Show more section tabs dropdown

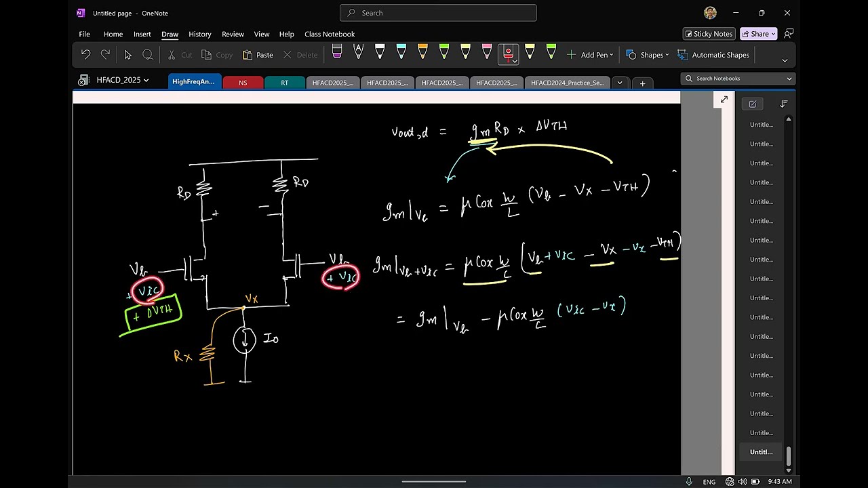619,83
